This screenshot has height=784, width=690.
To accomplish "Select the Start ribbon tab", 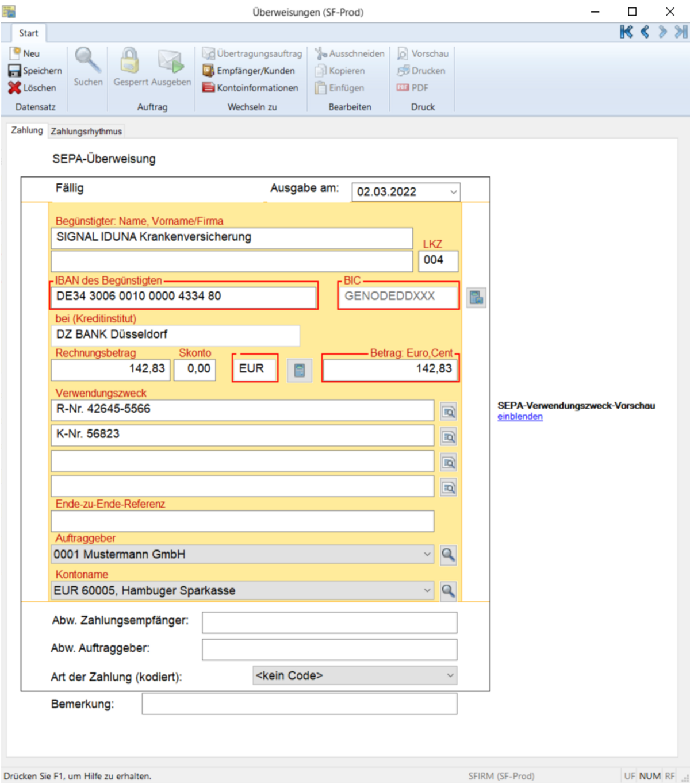I will [28, 33].
